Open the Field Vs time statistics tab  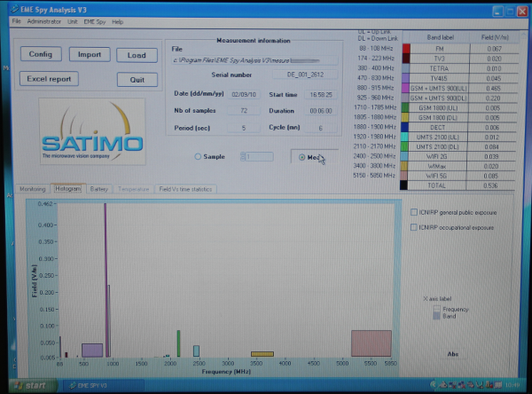coord(186,189)
